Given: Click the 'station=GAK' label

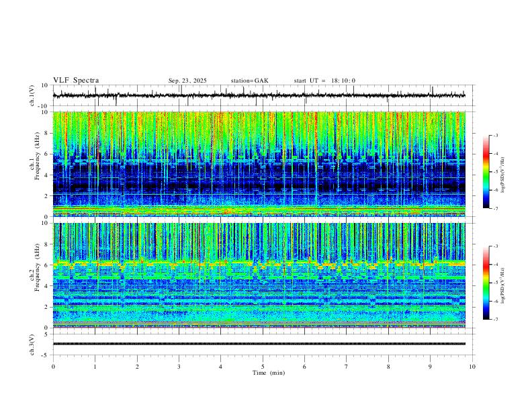Looking at the screenshot, I should (x=249, y=81).
